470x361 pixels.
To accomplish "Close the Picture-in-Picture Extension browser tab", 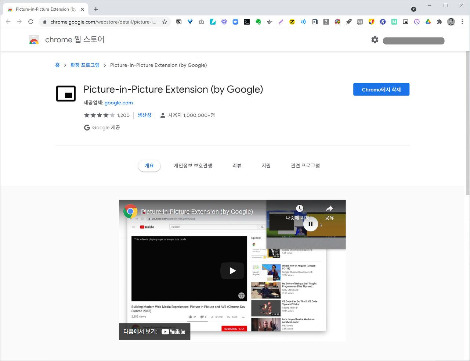I will [x=82, y=9].
